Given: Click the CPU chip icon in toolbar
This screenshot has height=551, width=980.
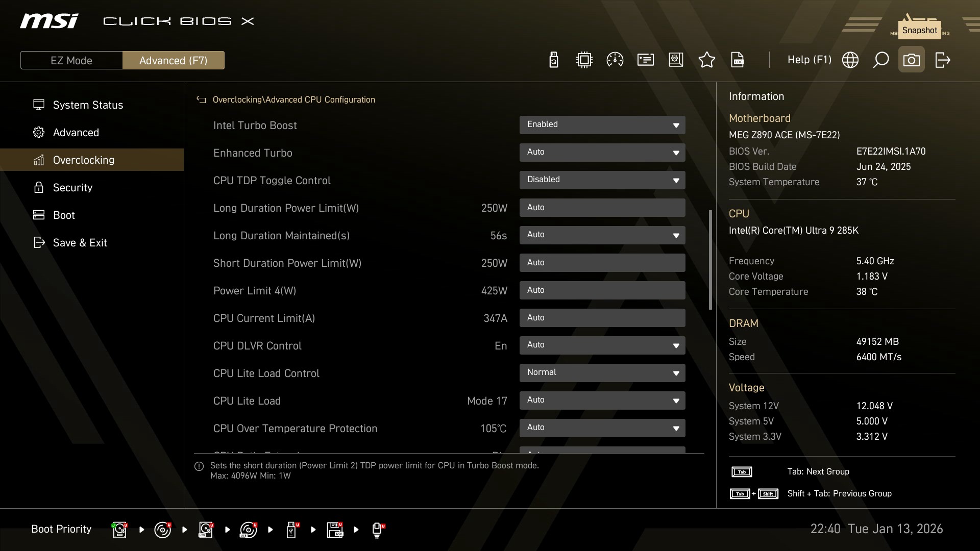Looking at the screenshot, I should click(584, 60).
